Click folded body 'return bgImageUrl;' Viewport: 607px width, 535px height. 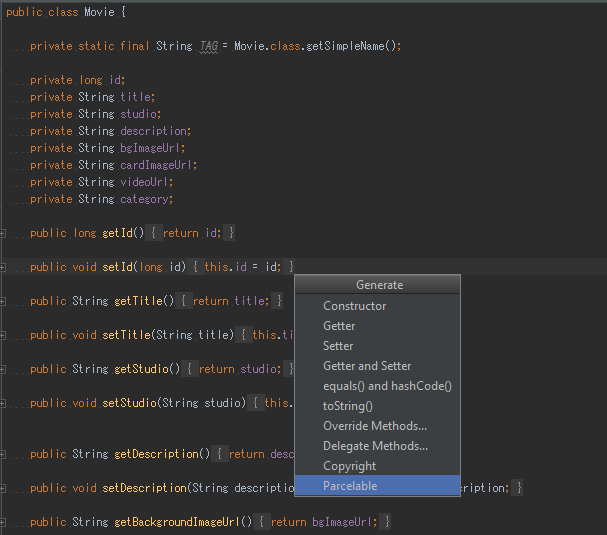tap(324, 523)
